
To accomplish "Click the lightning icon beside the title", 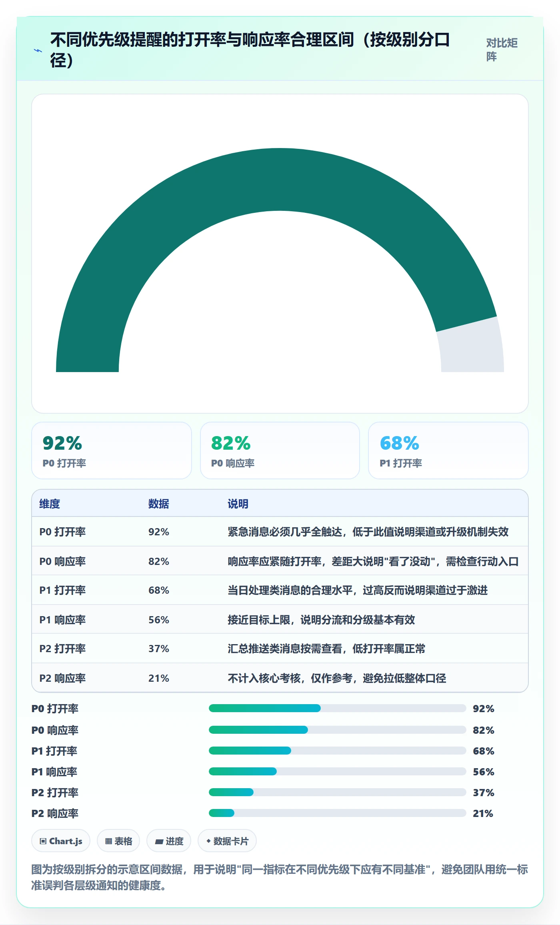I will [x=38, y=50].
